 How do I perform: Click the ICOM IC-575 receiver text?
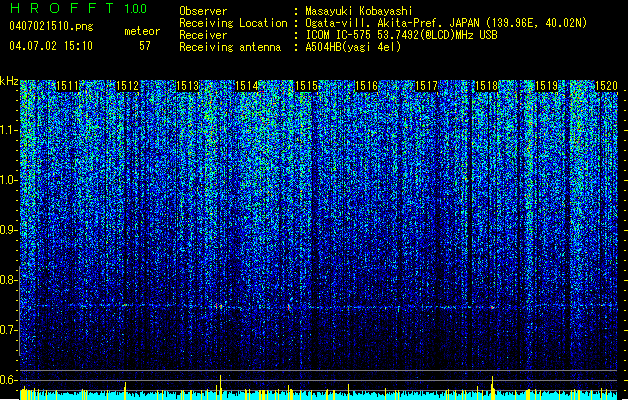401,35
